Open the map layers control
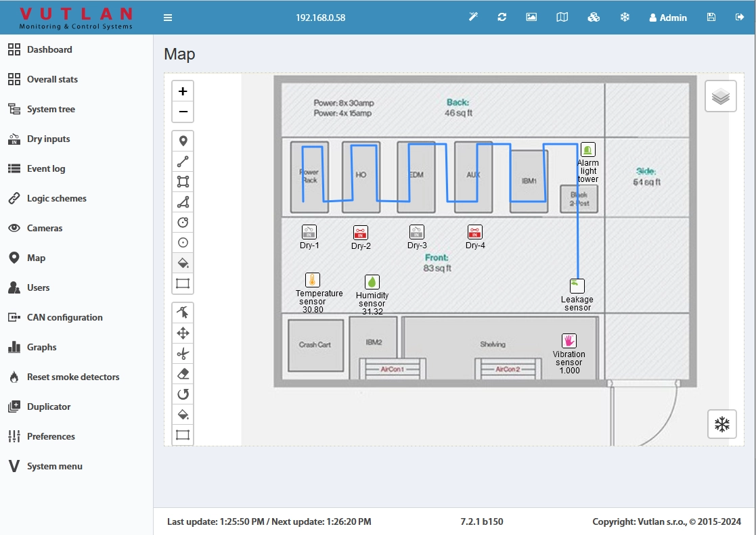 720,96
